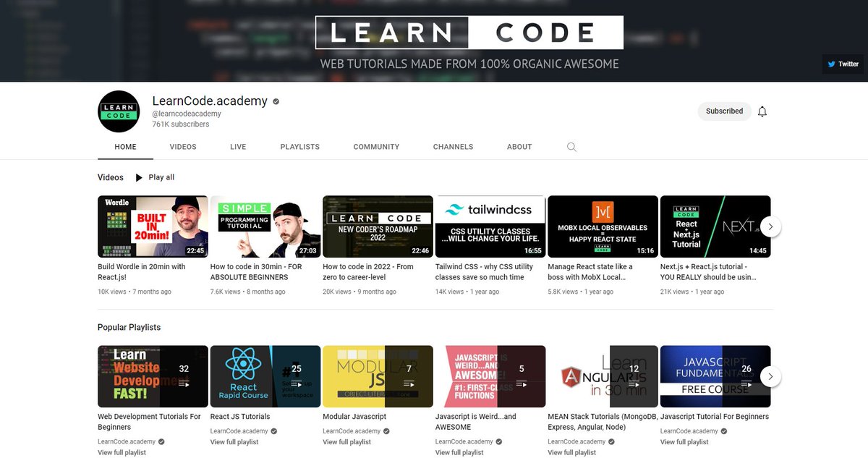
Task: Click the Play all triangle icon
Action: click(138, 177)
